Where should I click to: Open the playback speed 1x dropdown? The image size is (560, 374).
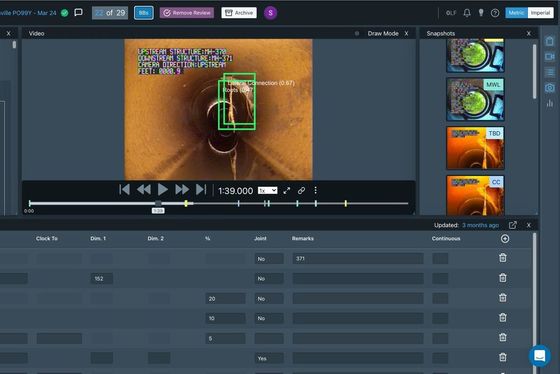(268, 190)
